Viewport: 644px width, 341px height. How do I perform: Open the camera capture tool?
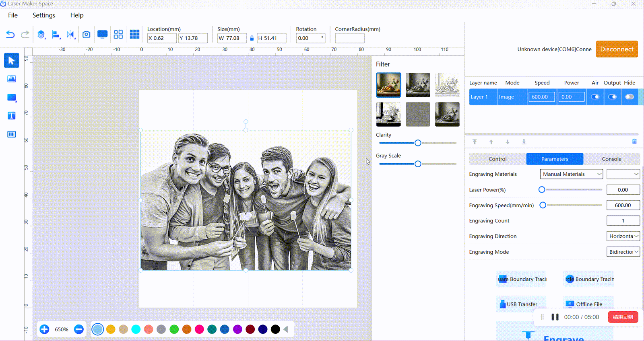86,35
